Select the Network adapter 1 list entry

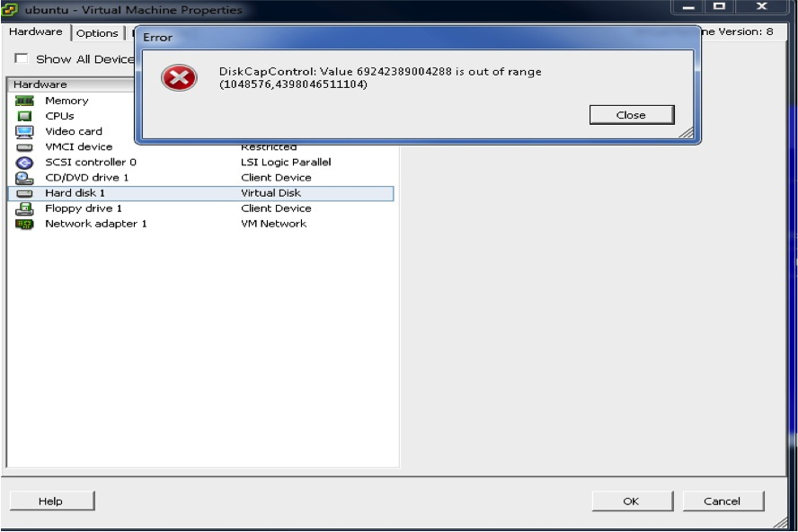[95, 224]
